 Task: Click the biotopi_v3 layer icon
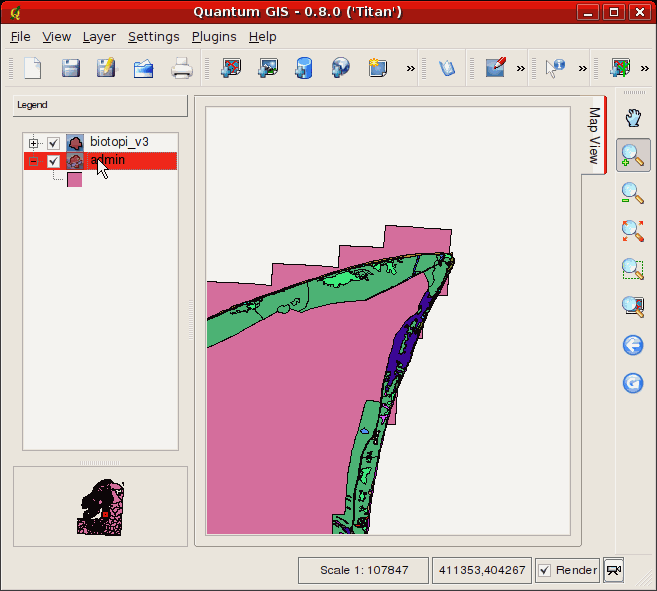tap(75, 143)
